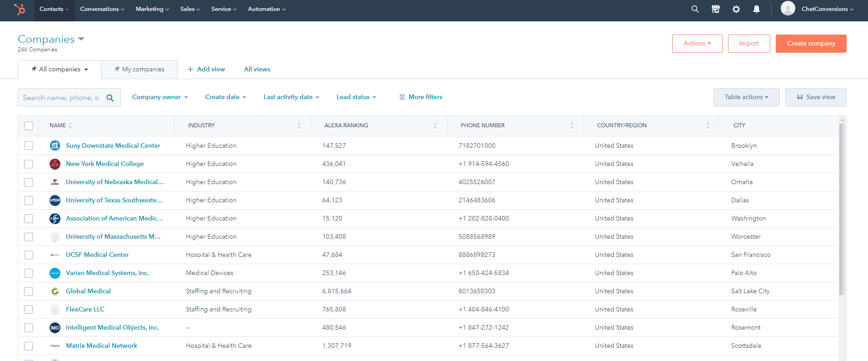Image resolution: width=868 pixels, height=361 pixels.
Task: Toggle the select-all header checkbox
Action: click(29, 126)
